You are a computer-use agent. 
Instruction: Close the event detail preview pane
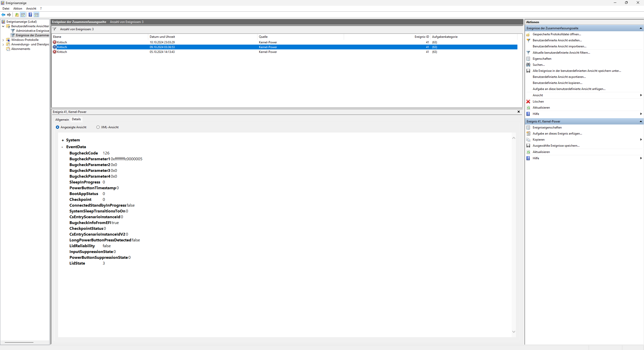[x=518, y=112]
